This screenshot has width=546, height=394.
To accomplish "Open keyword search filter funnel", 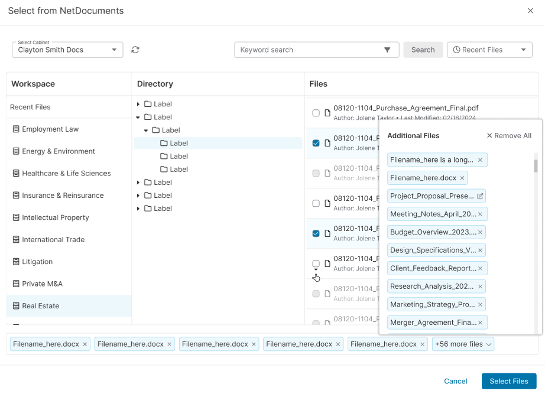I will (x=387, y=50).
